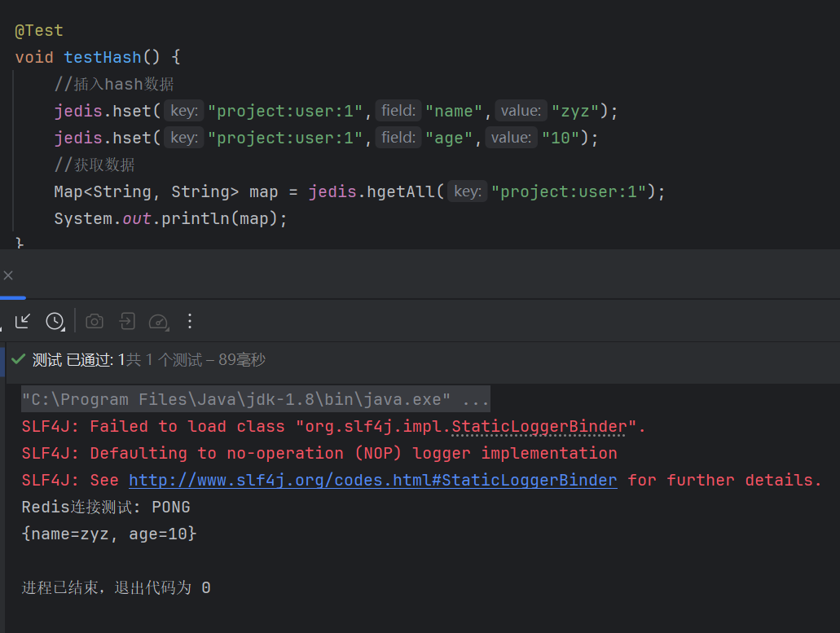Click the 测试 已通过: 1 status text

click(x=78, y=360)
